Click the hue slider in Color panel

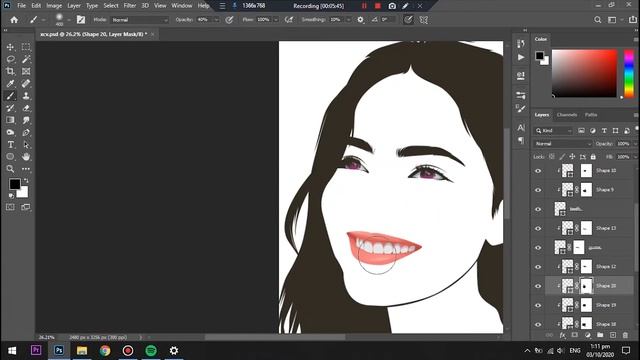pyautogui.click(x=629, y=73)
